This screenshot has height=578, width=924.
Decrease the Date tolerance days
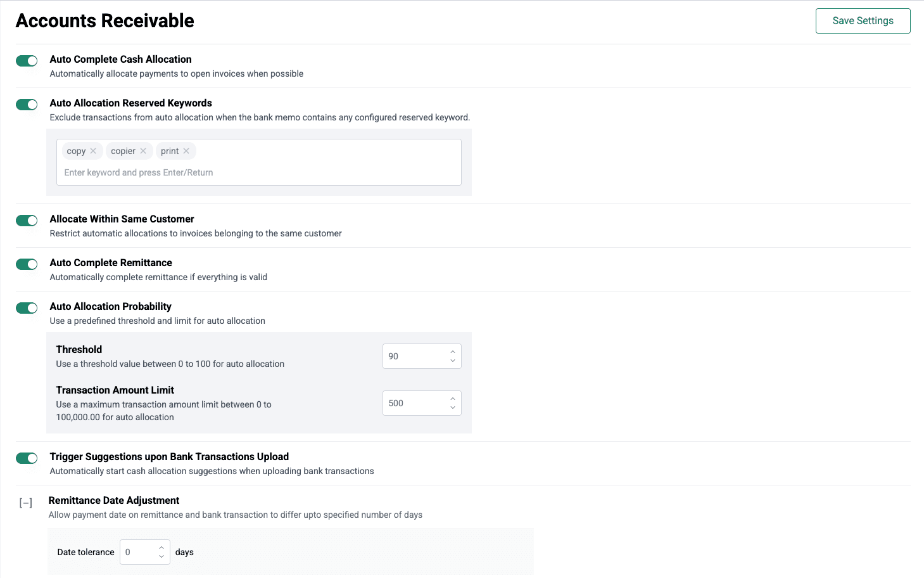tap(161, 556)
